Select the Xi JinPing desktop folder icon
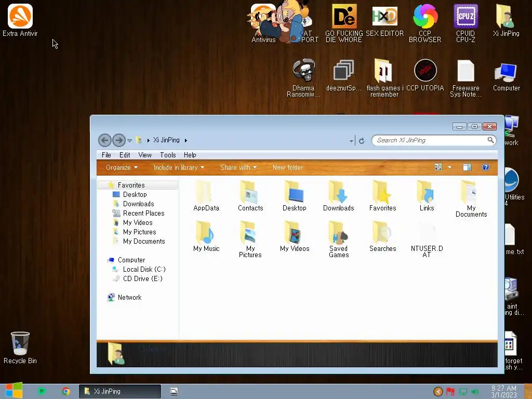Screen dimensions: 532x399 tap(506, 20)
